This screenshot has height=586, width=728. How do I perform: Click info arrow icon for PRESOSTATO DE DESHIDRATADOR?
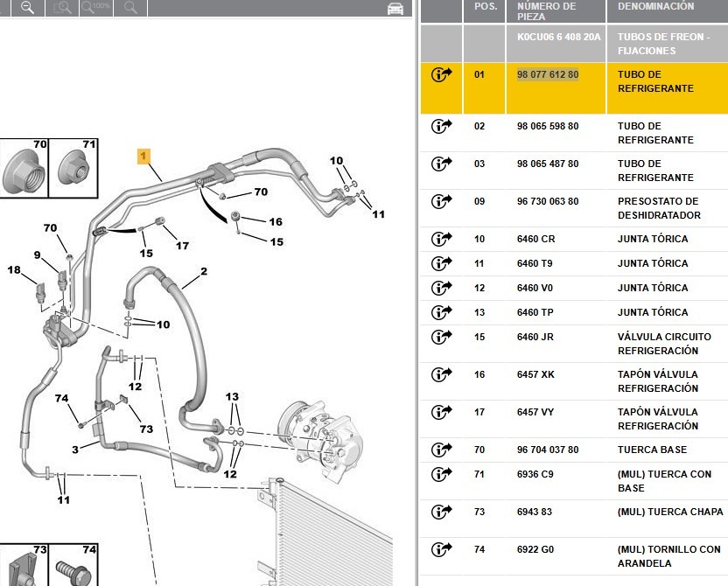pos(442,201)
